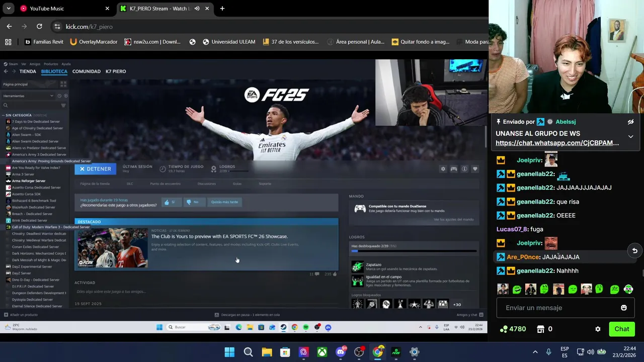This screenshot has width=644, height=362.
Task: Open Xbox app from taskbar
Action: click(x=322, y=352)
